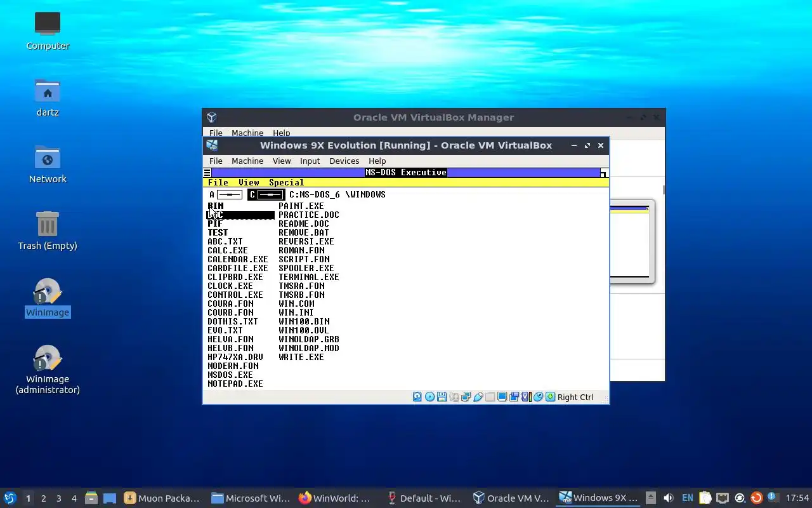The width and height of the screenshot is (812, 508).
Task: Open the Lubuntu start menu icon
Action: 10,498
